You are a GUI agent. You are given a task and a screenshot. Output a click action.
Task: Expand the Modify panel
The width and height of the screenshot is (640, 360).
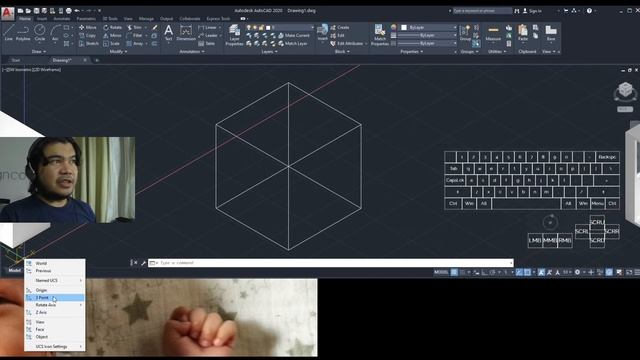118,52
